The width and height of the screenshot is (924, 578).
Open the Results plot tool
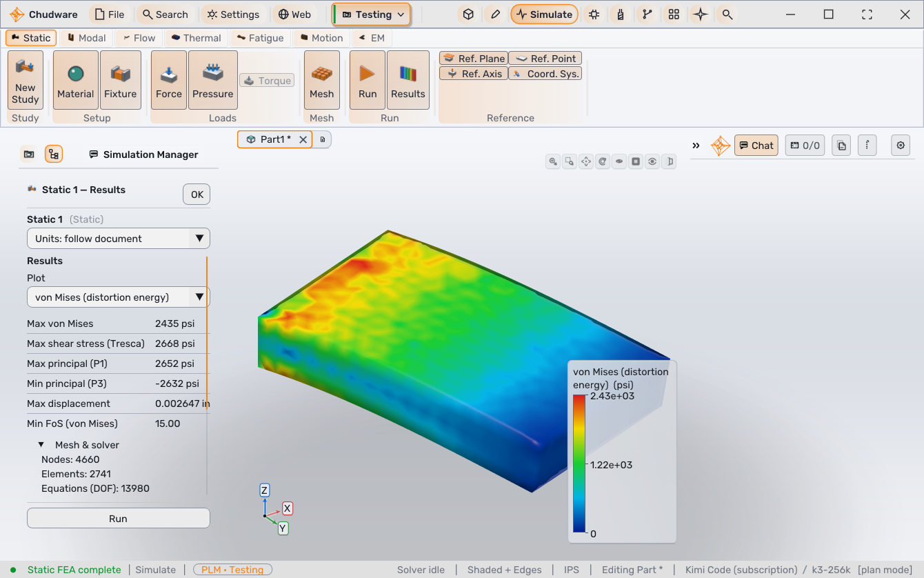(408, 80)
